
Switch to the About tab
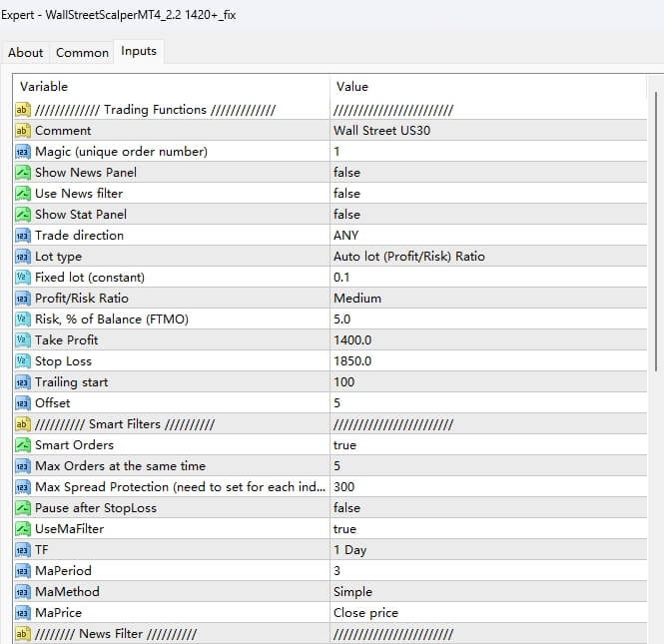[26, 53]
